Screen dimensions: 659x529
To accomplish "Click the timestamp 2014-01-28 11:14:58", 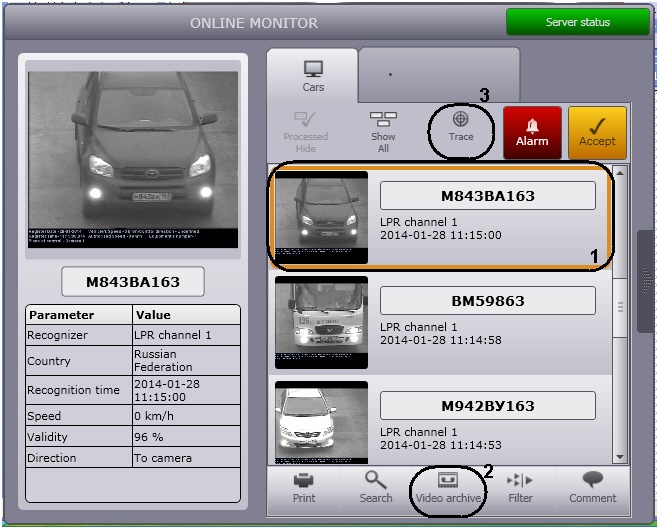I will pyautogui.click(x=440, y=340).
